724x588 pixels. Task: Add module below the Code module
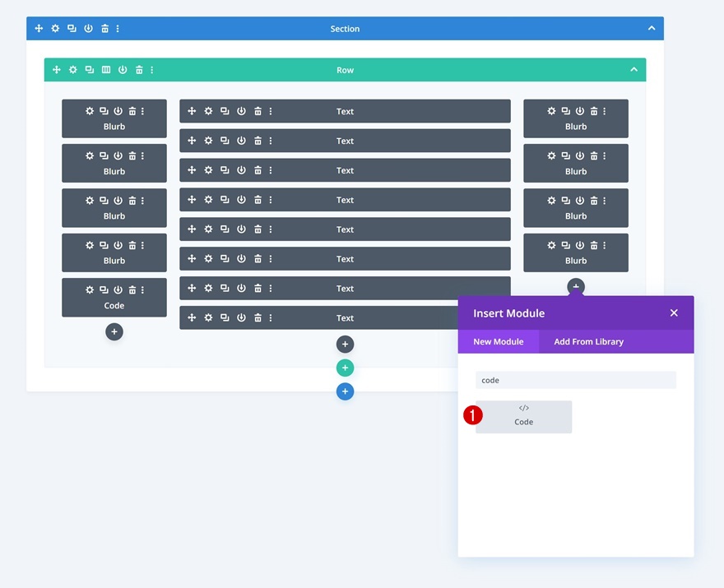tap(114, 332)
